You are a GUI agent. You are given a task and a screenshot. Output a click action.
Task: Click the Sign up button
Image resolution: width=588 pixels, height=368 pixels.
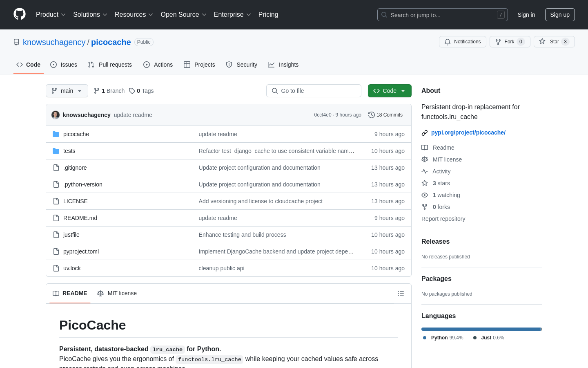[560, 15]
